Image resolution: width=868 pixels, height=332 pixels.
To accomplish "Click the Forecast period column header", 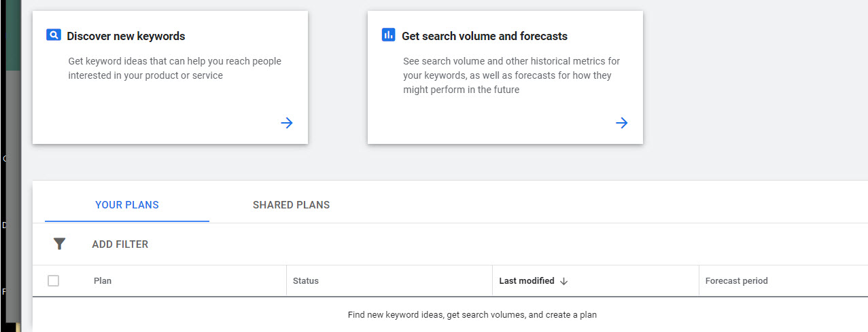I will pyautogui.click(x=736, y=281).
